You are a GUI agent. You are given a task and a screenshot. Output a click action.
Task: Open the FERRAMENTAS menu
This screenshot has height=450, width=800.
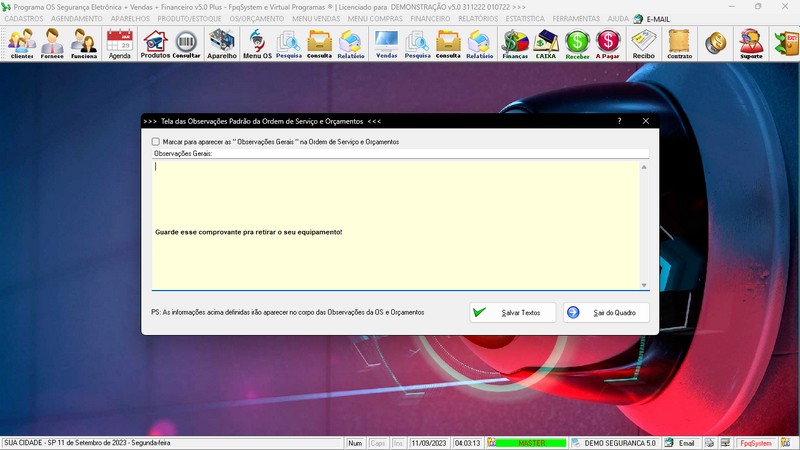click(579, 19)
